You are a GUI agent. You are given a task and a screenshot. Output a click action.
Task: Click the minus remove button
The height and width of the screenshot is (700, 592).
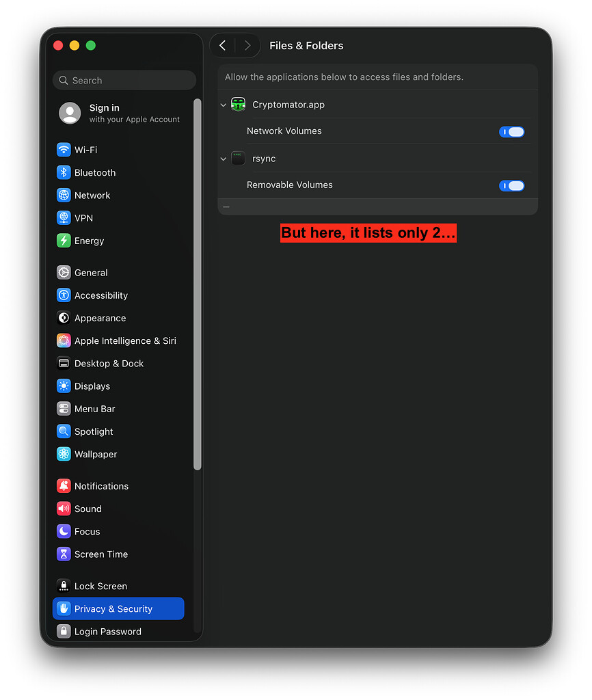point(226,206)
